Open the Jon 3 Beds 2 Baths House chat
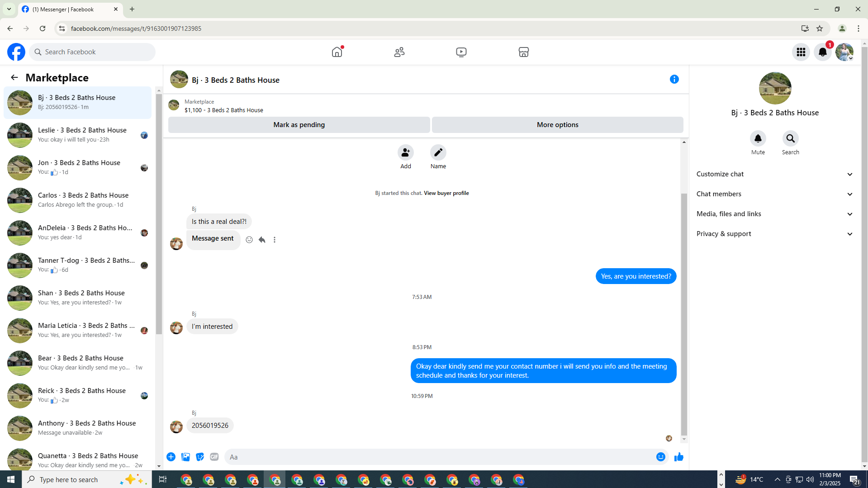 (x=78, y=167)
